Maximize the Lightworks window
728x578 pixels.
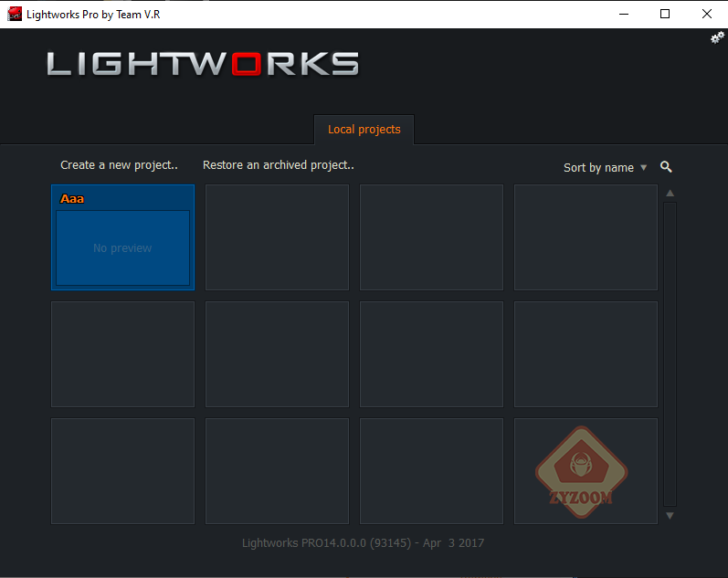(665, 14)
